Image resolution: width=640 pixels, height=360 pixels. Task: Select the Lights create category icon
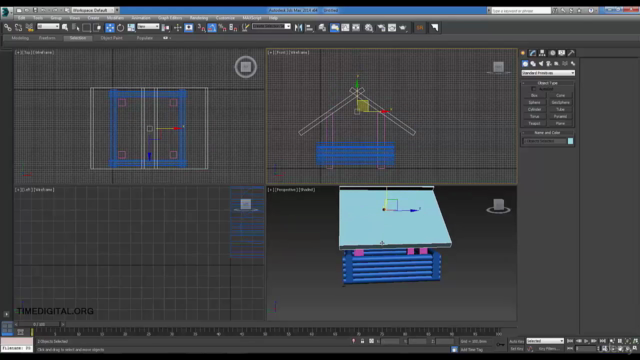(x=541, y=64)
